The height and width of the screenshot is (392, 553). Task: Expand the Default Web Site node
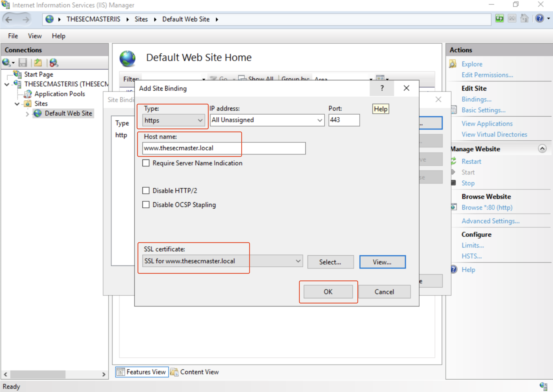[27, 114]
